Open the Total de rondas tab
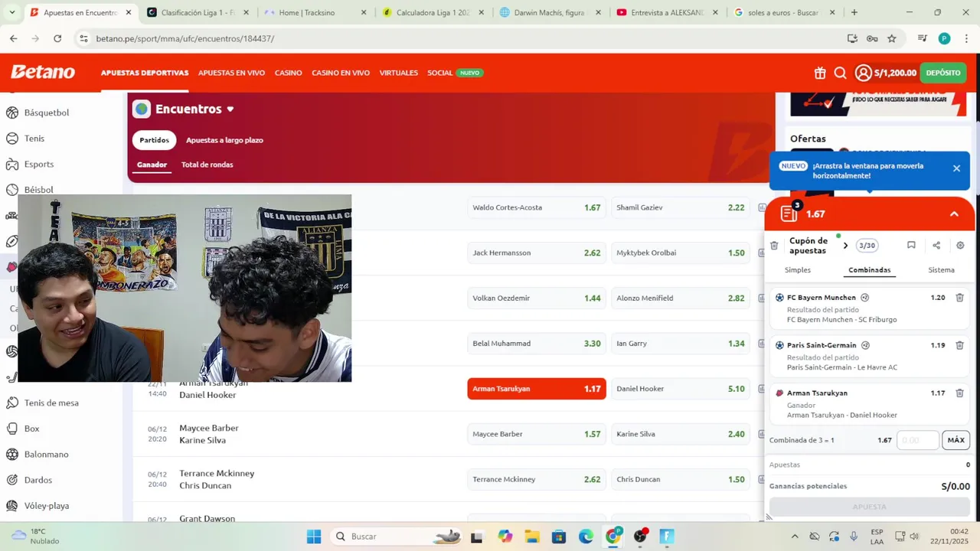Viewport: 980px width, 551px height. [x=207, y=165]
